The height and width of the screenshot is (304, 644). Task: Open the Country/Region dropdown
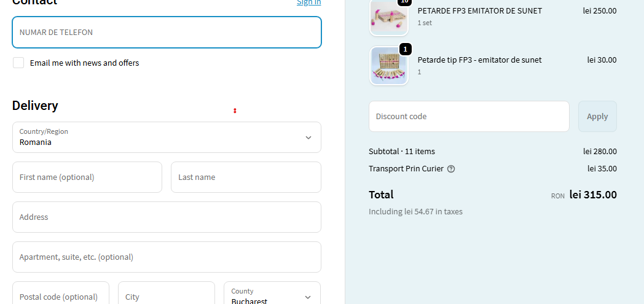click(167, 137)
